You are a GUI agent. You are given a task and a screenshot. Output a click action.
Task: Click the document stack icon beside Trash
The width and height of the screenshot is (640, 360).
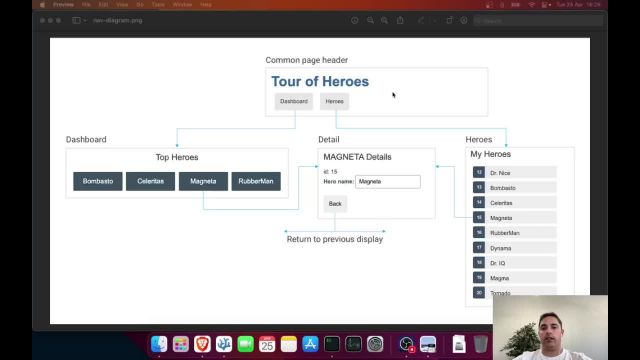click(x=459, y=344)
